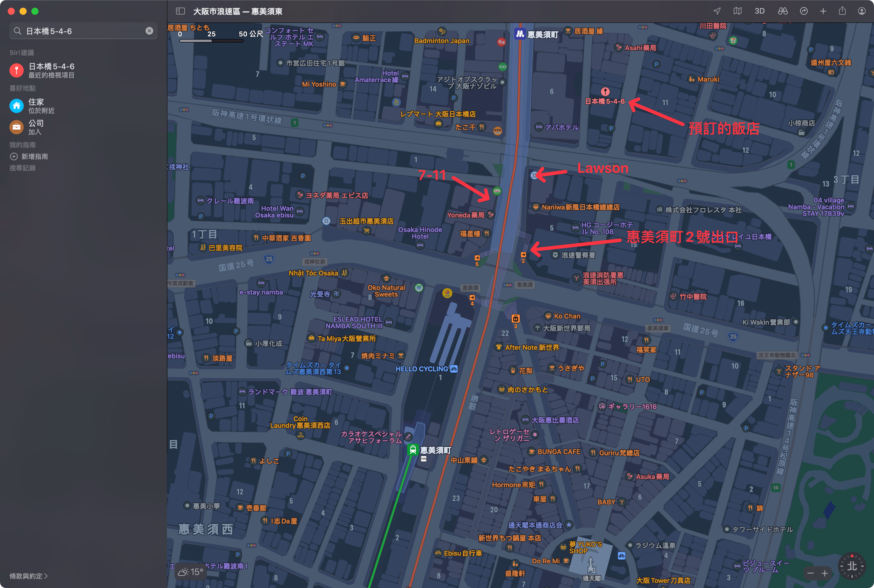Viewport: 874px width, 588px height.
Task: Open the share icon
Action: tap(843, 11)
